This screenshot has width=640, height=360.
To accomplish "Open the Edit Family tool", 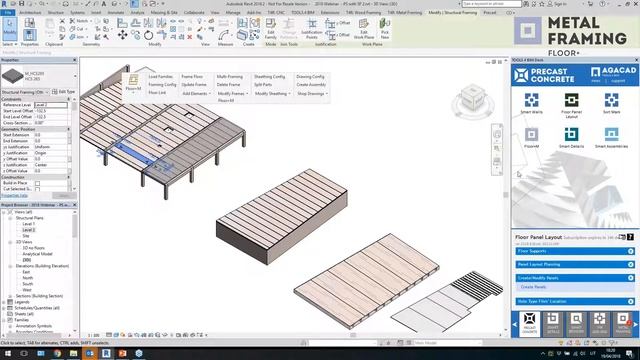I will click(271, 29).
